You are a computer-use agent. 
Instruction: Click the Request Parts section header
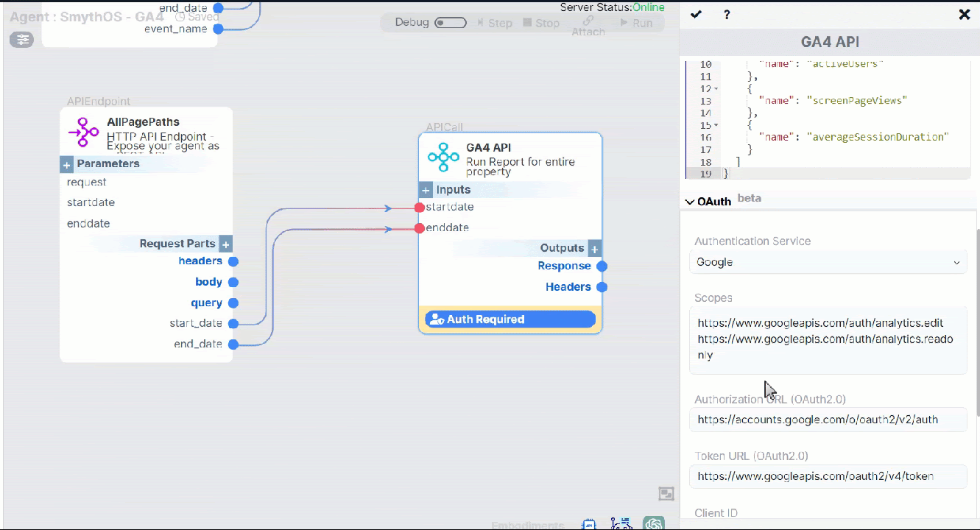coord(177,244)
